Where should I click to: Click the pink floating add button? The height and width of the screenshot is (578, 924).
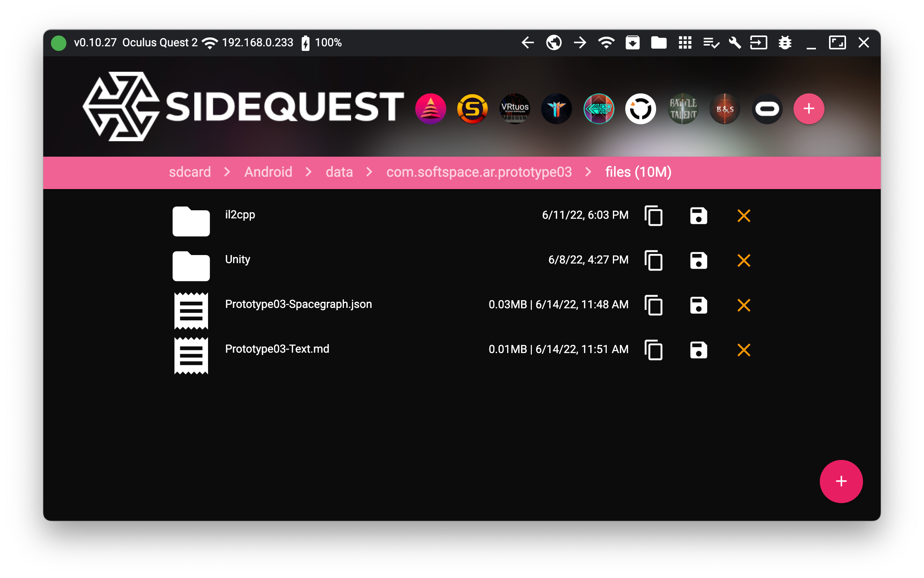click(841, 481)
